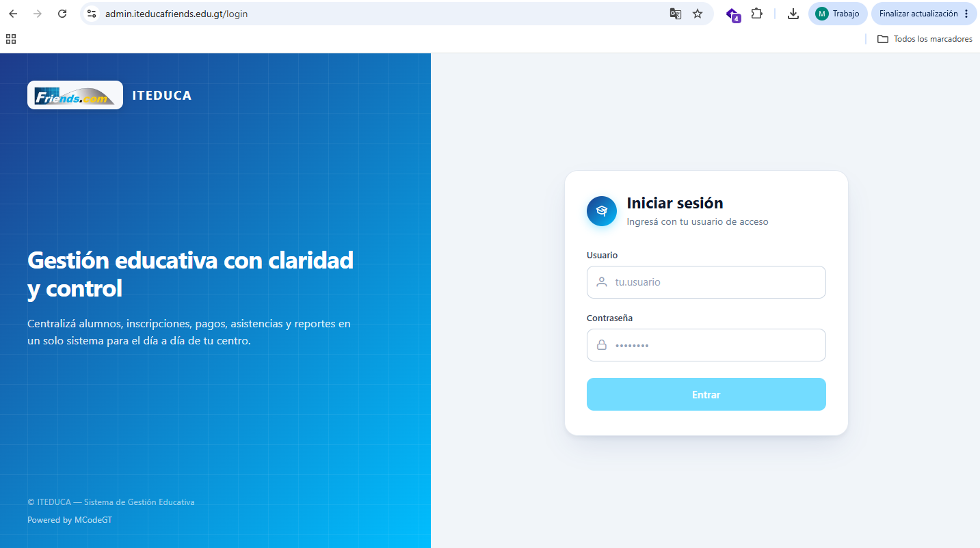The width and height of the screenshot is (980, 548).
Task: Open the apps grid in bookmarks bar
Action: [x=11, y=39]
